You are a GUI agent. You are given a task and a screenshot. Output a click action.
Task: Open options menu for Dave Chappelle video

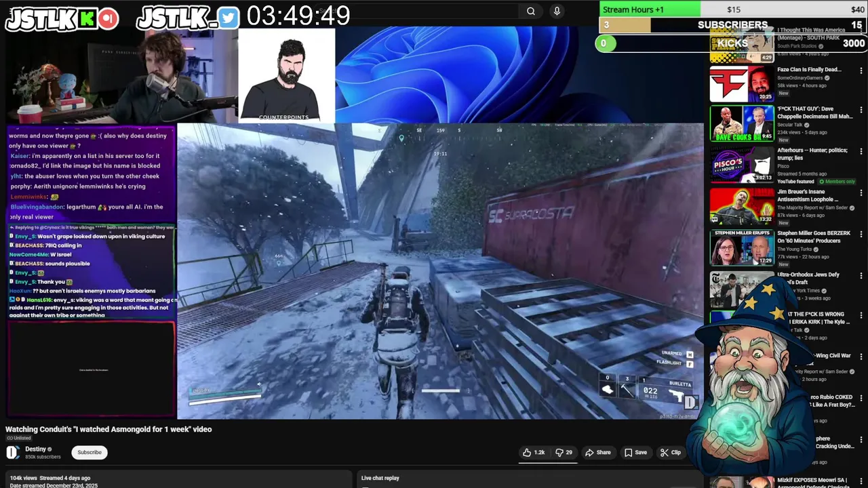(861, 110)
